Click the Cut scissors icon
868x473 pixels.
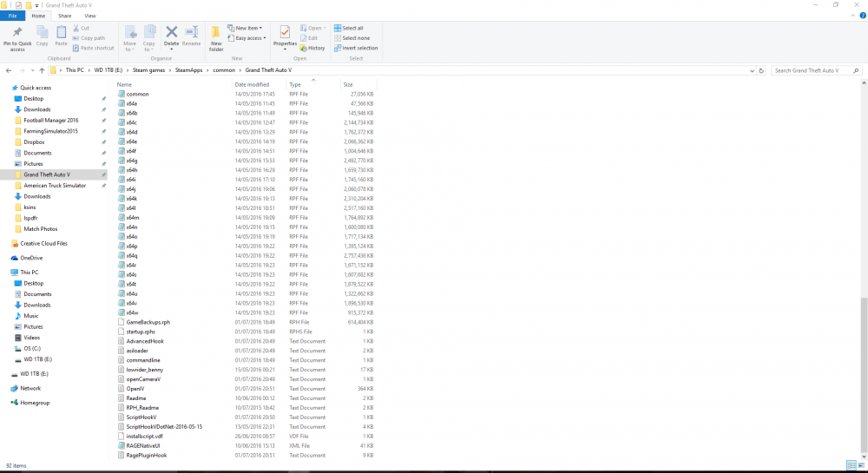pos(76,28)
